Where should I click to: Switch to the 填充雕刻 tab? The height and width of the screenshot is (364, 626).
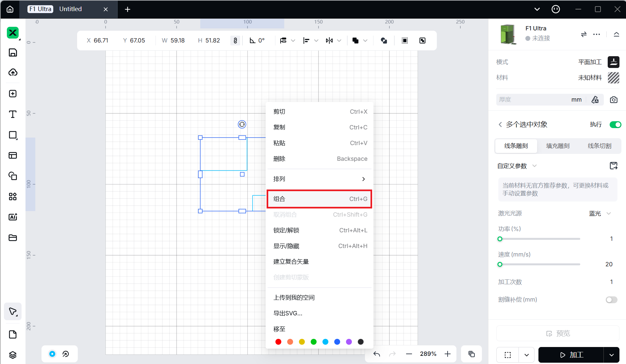[x=558, y=146]
